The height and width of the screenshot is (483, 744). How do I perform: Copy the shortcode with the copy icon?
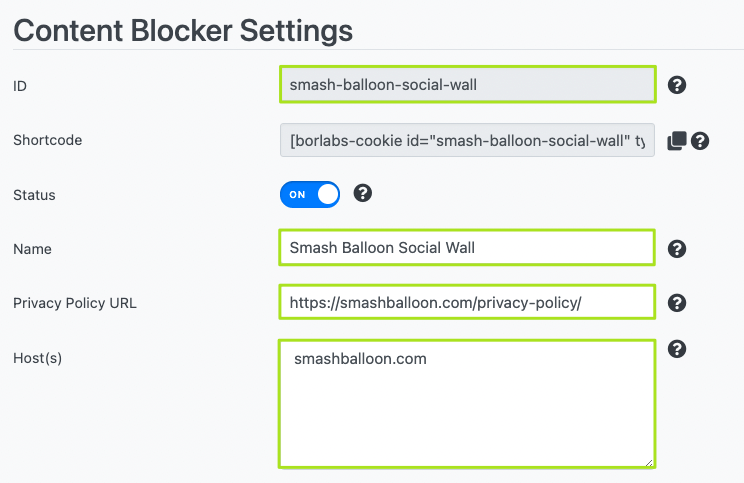tap(677, 141)
